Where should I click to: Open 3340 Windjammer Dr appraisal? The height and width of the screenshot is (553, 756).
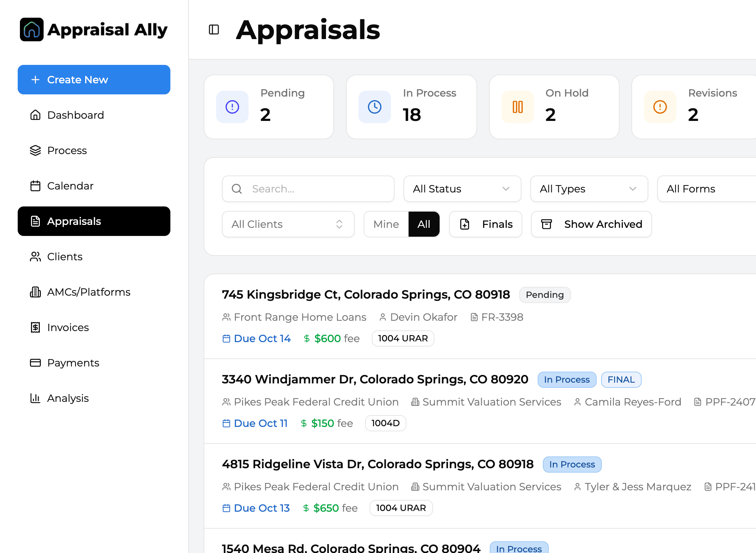tap(375, 379)
